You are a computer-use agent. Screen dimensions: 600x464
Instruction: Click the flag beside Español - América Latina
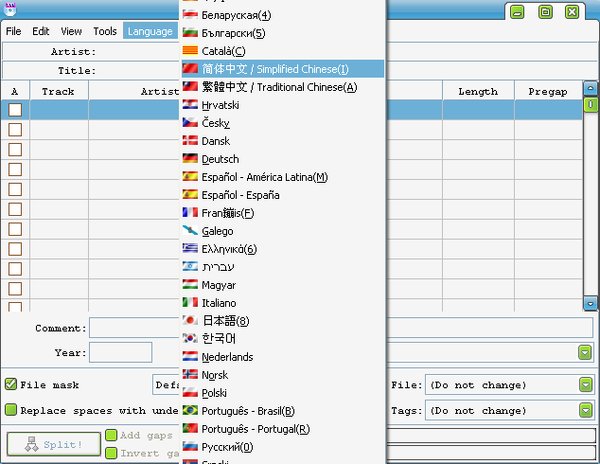(x=190, y=176)
